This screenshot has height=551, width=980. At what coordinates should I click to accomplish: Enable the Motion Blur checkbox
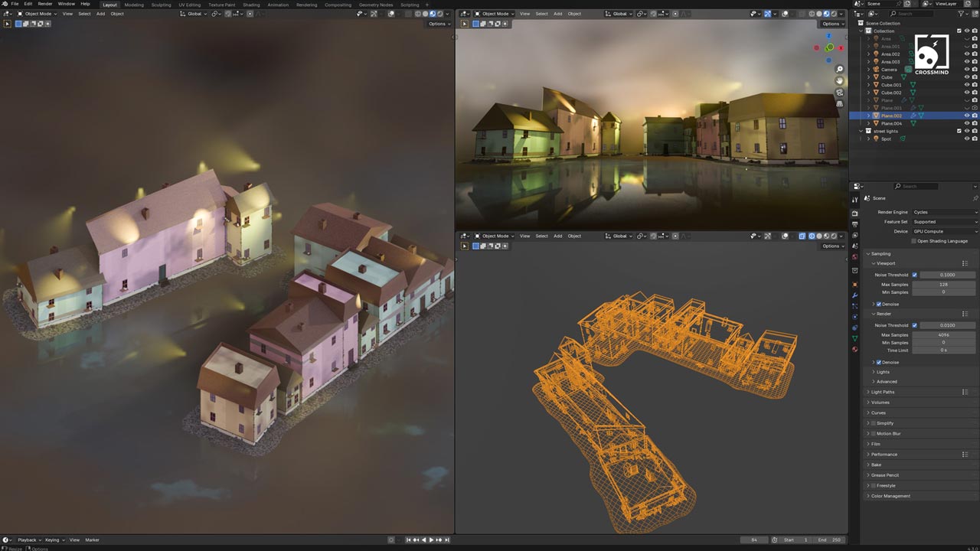click(874, 434)
